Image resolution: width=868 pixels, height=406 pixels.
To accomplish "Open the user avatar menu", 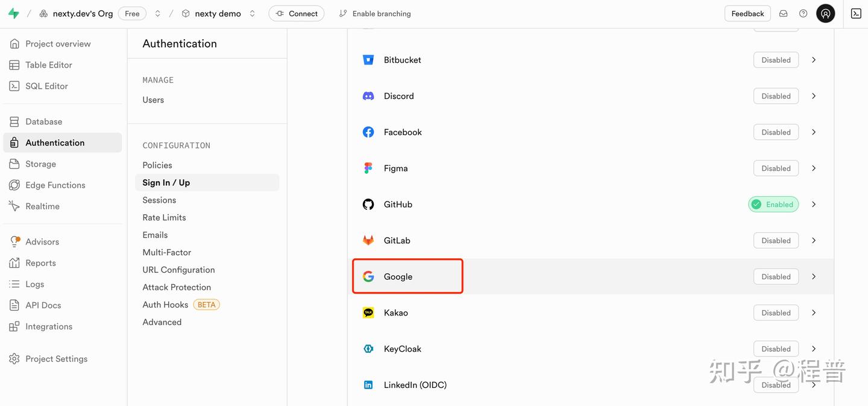I will 825,13.
